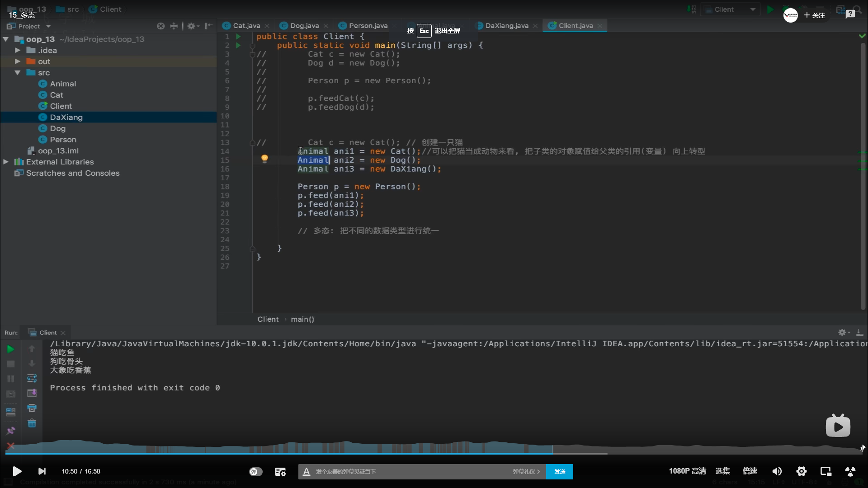The image size is (868, 488).
Task: Expand External Libraries node
Action: pos(6,162)
